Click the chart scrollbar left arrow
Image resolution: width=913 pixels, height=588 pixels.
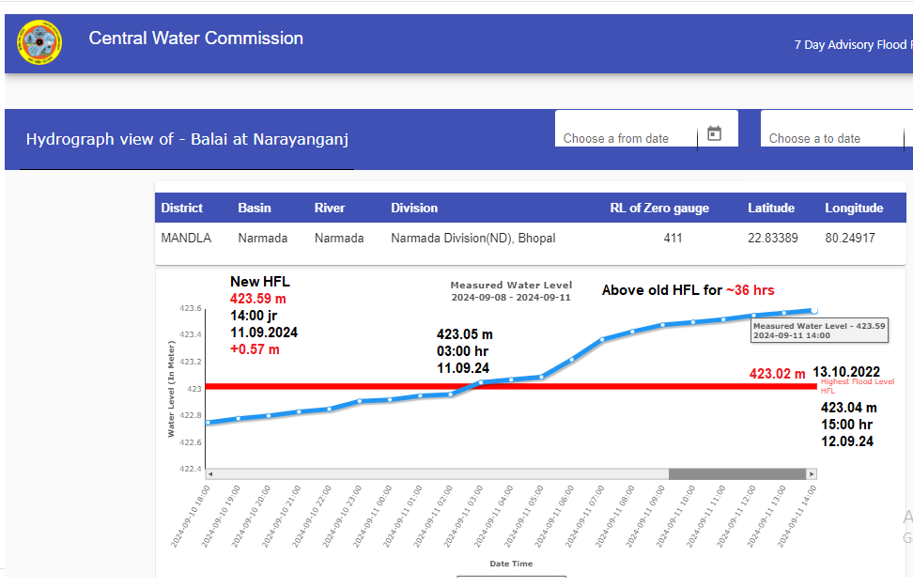click(209, 474)
